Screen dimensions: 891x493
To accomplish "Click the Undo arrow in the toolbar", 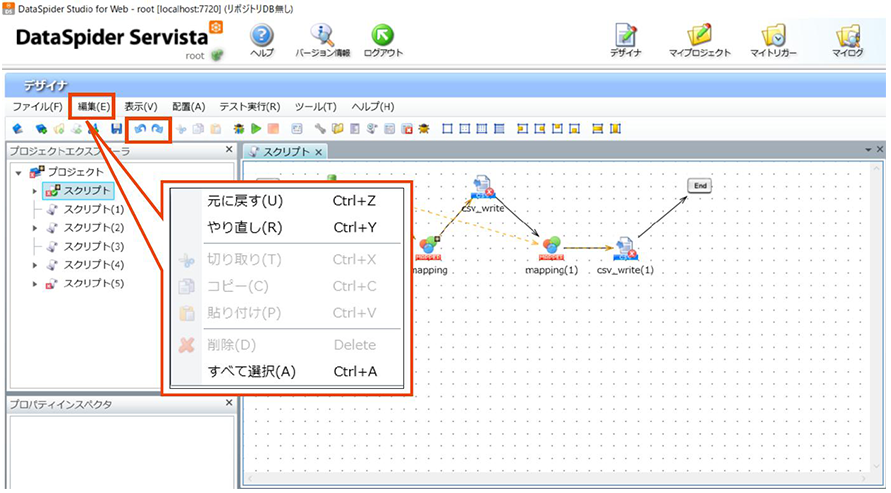I will coord(141,129).
